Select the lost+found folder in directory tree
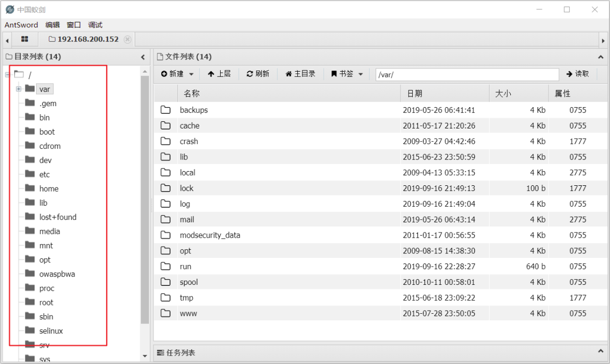 (x=58, y=217)
